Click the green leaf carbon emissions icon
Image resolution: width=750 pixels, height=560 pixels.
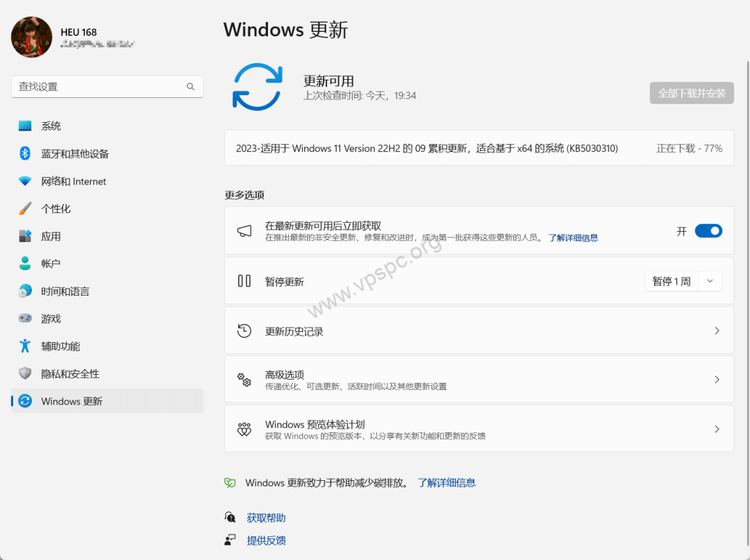point(230,482)
